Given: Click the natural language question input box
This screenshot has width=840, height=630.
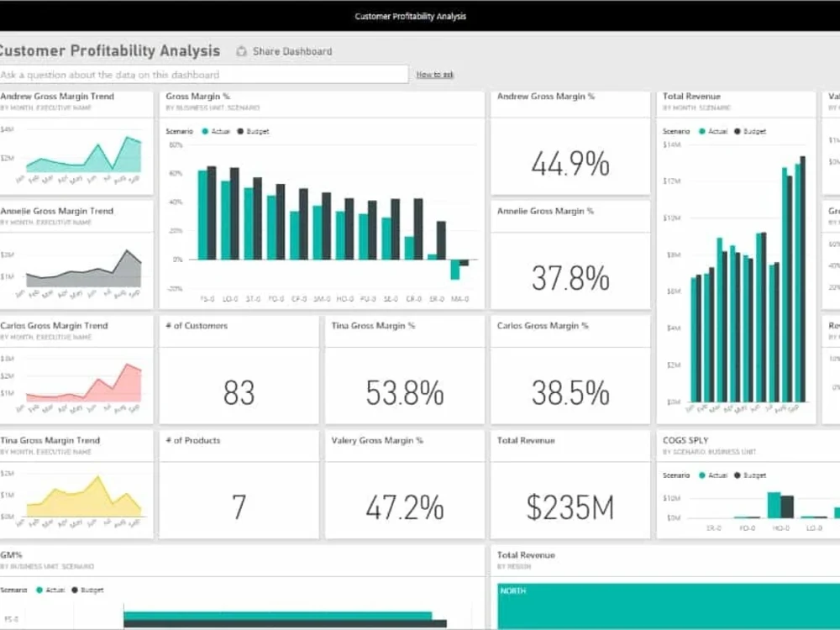Looking at the screenshot, I should (x=202, y=74).
